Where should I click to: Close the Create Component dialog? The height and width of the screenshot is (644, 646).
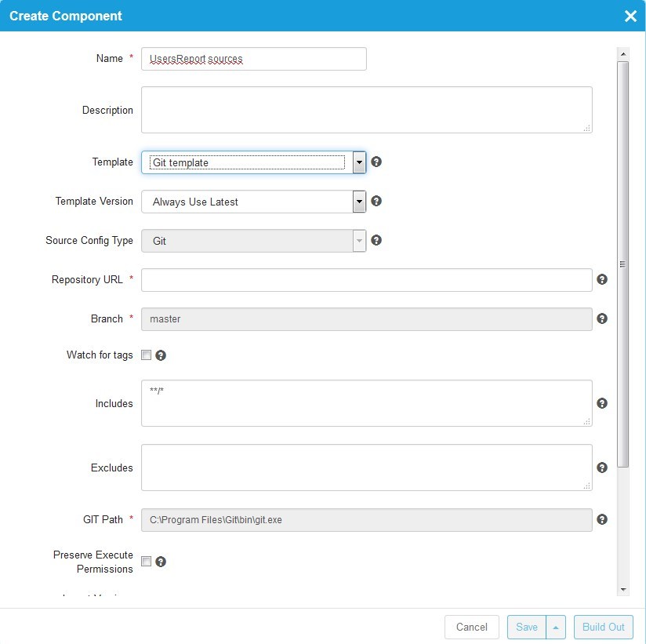tap(630, 16)
